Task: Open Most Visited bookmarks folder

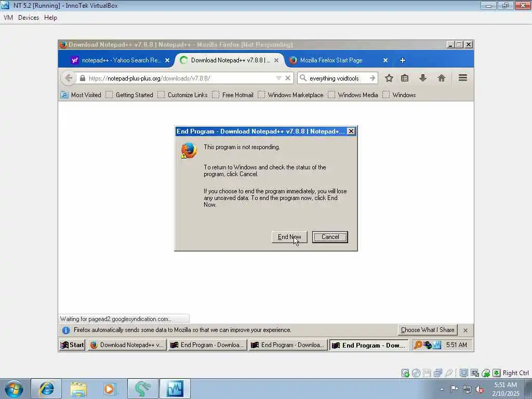Action: [81, 95]
